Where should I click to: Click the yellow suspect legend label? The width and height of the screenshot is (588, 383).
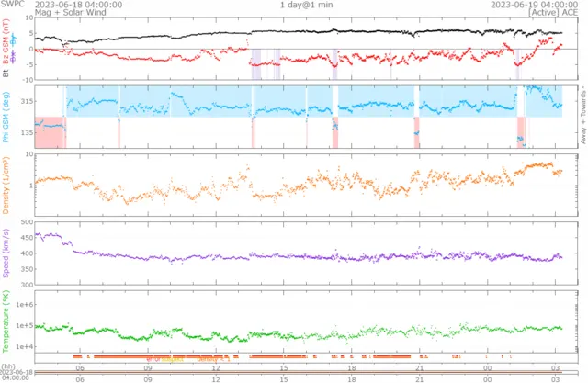pyautogui.click(x=172, y=359)
